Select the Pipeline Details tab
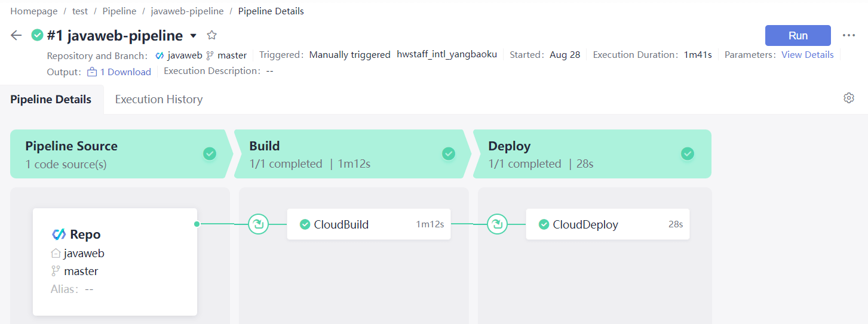Viewport: 868px width, 324px height. pyautogui.click(x=51, y=100)
